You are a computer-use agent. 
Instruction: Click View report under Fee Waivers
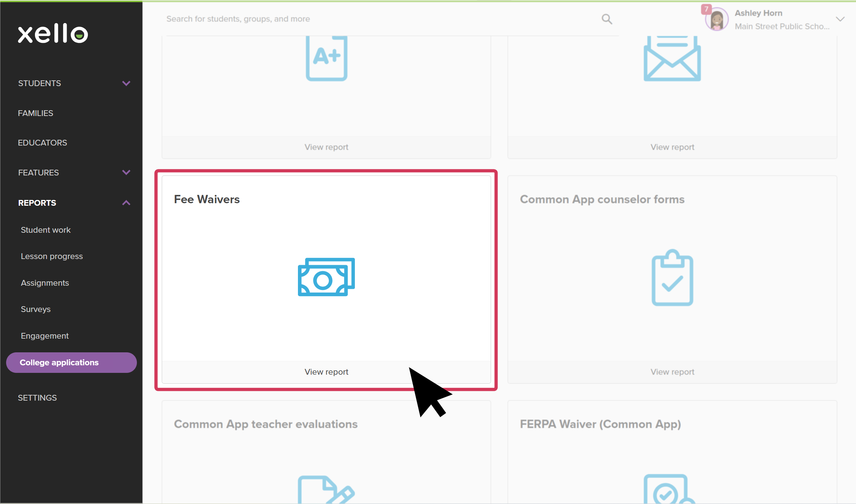(x=326, y=372)
